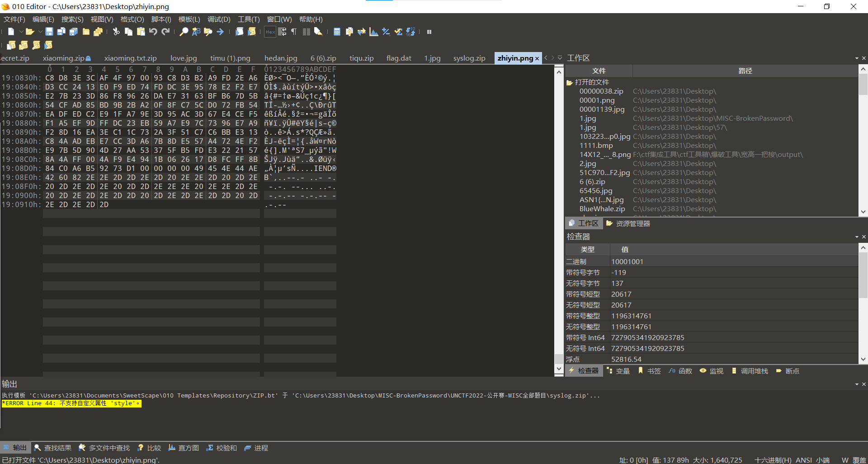868x464 pixels.
Task: Open the Open-file dropdown arrow
Action: tap(40, 32)
